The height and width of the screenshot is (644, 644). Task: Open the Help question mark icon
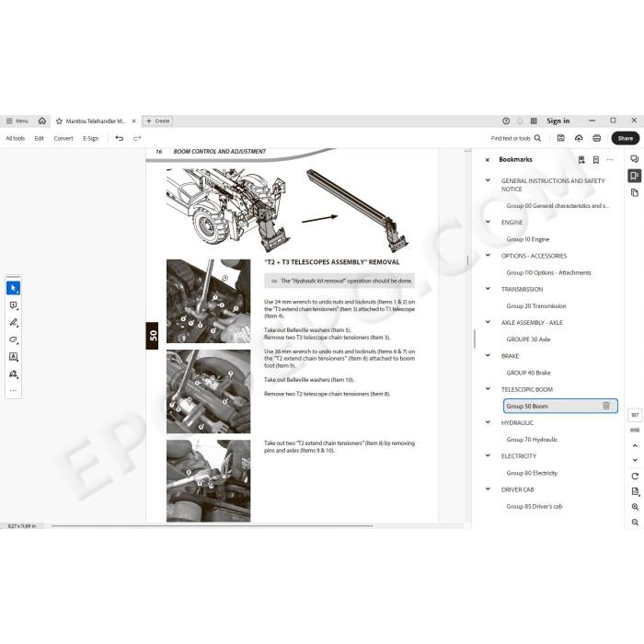point(506,121)
